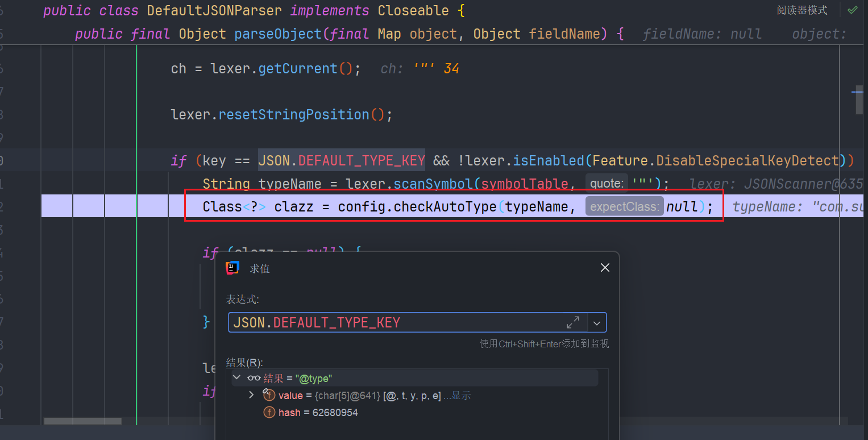Click resetStringPosition method call
Screen dimensions: 868x440
pos(294,114)
